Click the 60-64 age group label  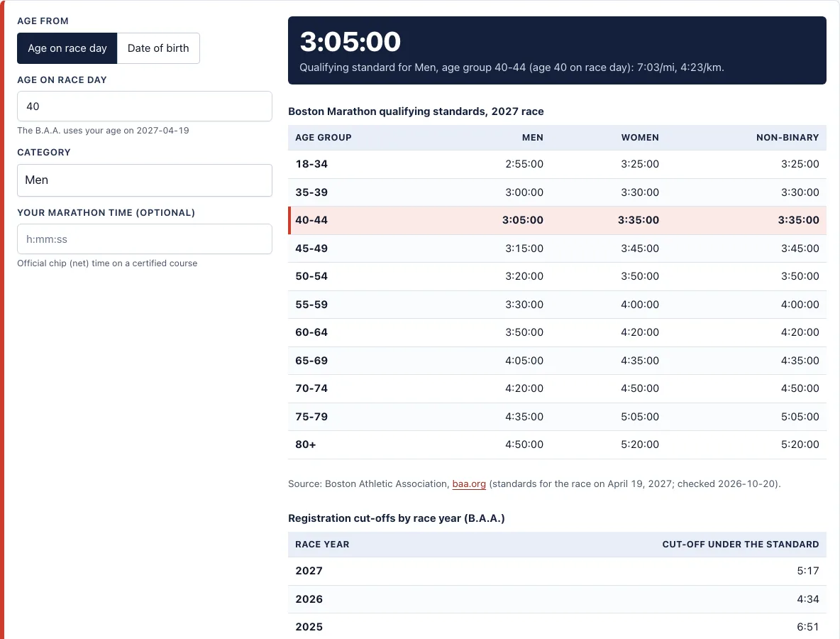(x=311, y=332)
